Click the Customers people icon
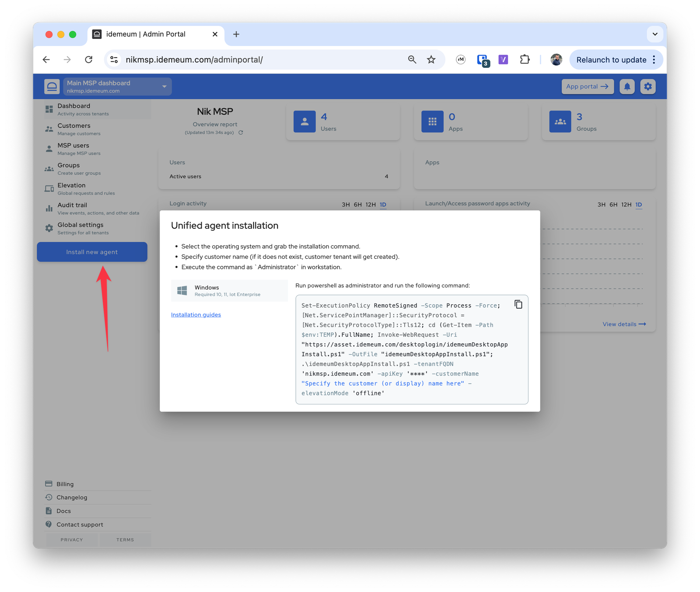The width and height of the screenshot is (700, 592). (x=49, y=129)
